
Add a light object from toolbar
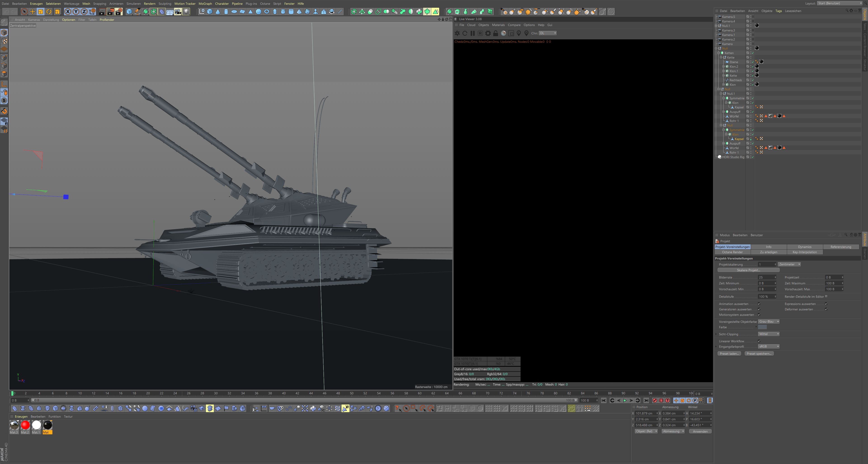pos(186,12)
